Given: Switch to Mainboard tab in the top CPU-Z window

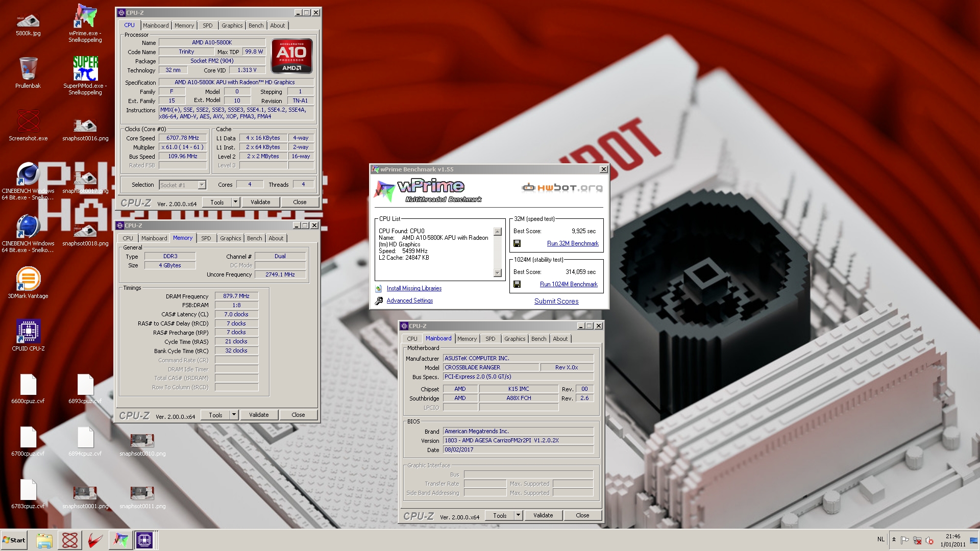Looking at the screenshot, I should point(156,26).
